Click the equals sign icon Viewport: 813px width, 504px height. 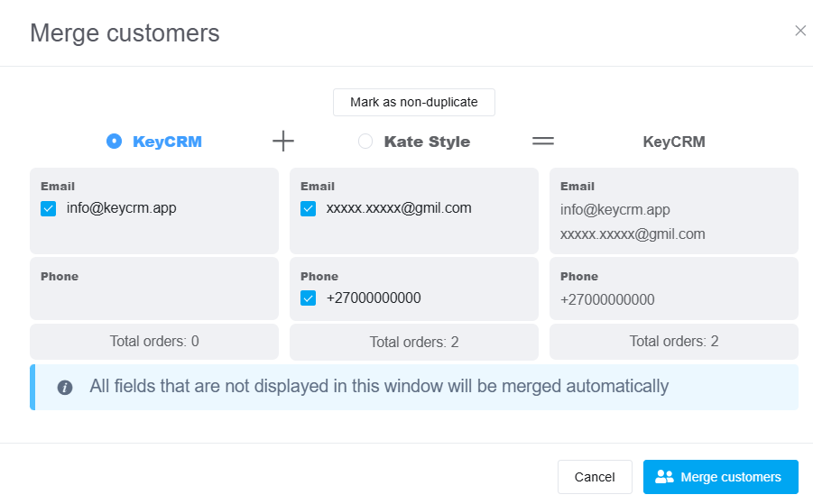543,141
